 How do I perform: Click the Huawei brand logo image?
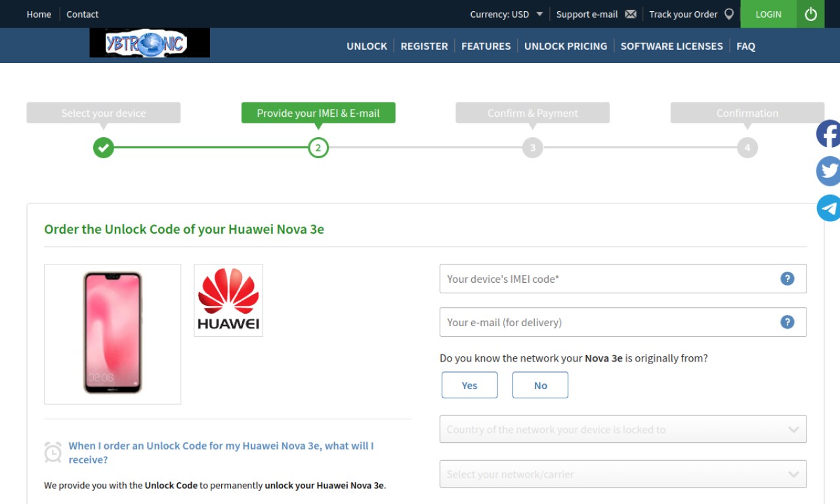click(x=228, y=301)
